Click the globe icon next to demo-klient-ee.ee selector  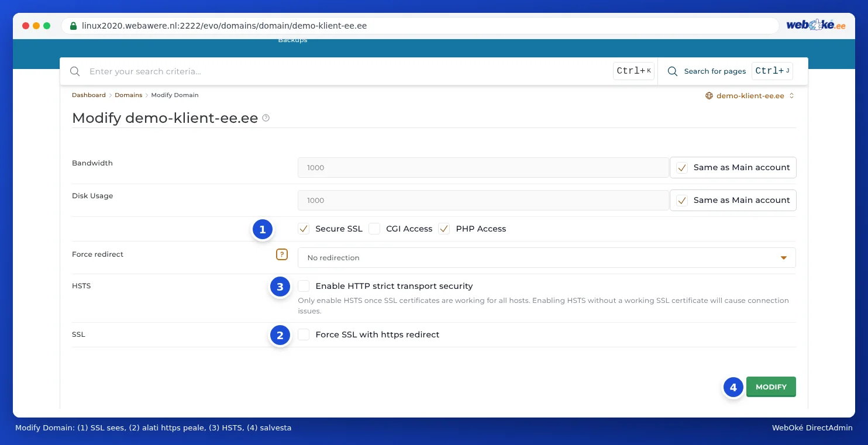click(709, 95)
